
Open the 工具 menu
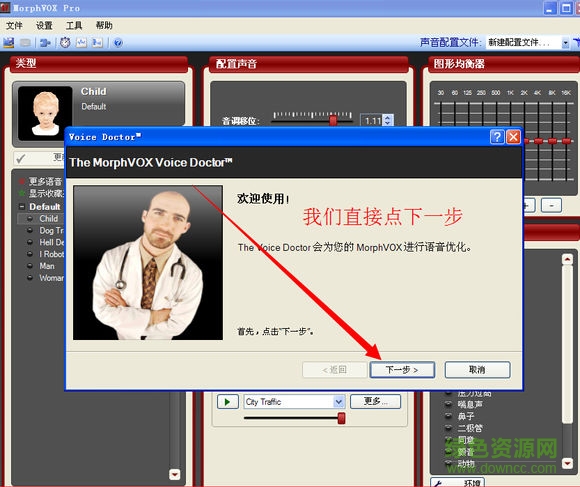tap(74, 26)
